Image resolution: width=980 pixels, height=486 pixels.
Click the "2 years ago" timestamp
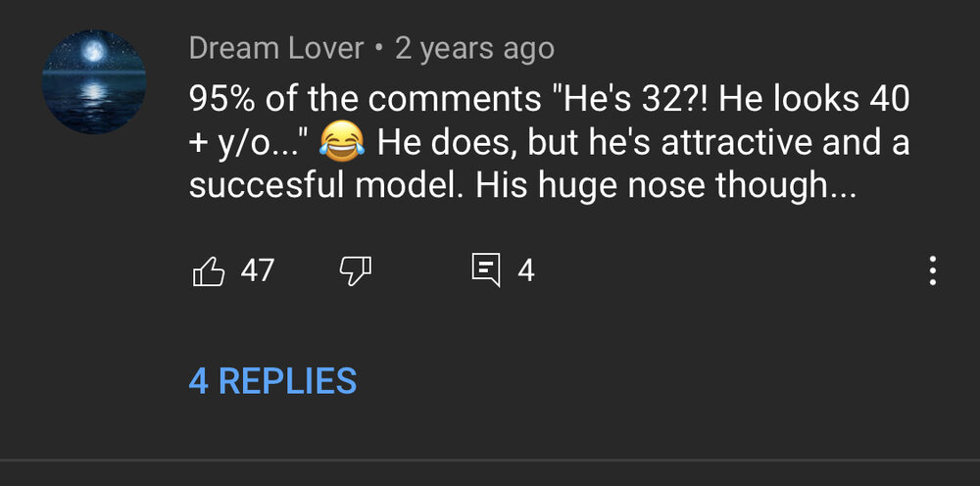[x=474, y=48]
